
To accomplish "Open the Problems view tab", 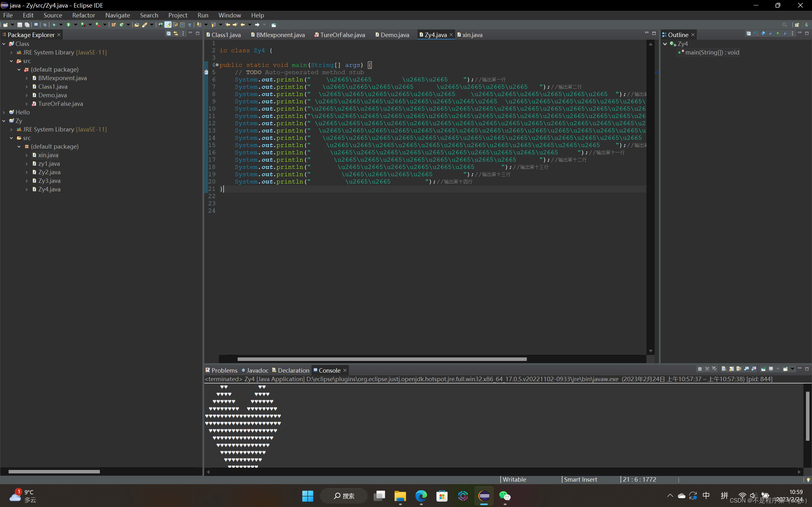I will pos(224,370).
